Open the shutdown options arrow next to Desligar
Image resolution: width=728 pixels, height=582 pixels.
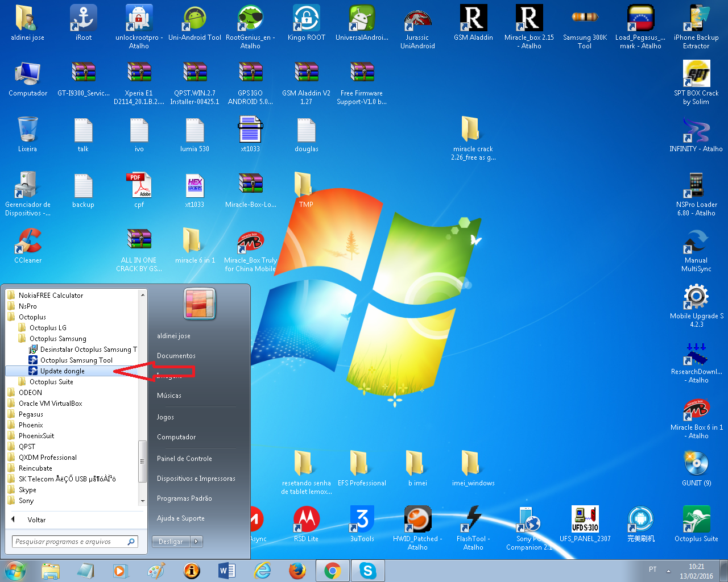(196, 542)
